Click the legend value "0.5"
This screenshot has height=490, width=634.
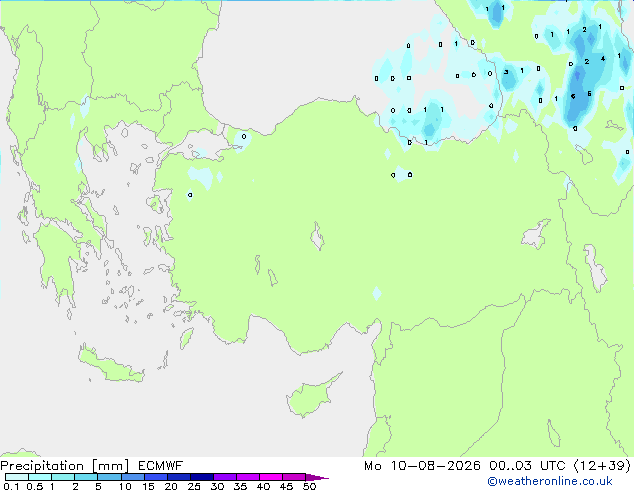click(x=34, y=486)
